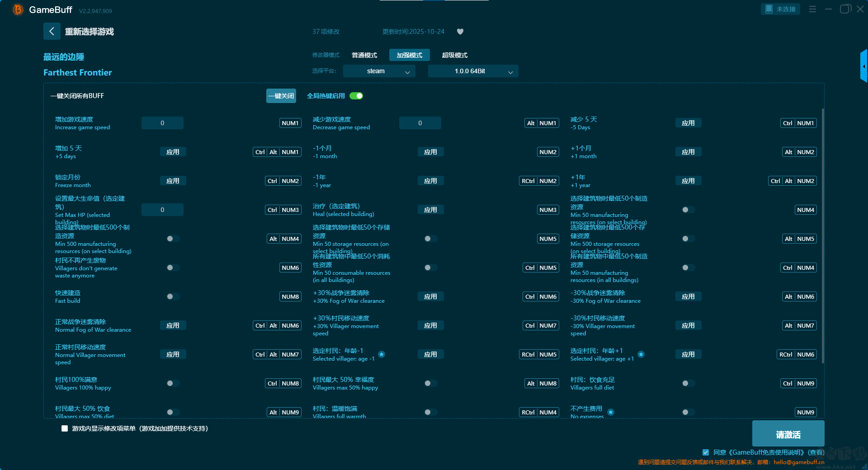This screenshot has height=470, width=868.
Task: Check the show in-game trainer menu checkbox
Action: pos(65,428)
